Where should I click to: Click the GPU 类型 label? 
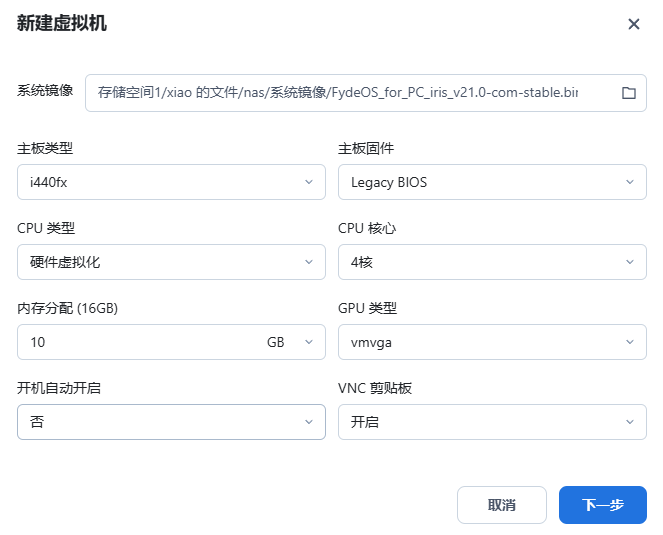click(367, 308)
